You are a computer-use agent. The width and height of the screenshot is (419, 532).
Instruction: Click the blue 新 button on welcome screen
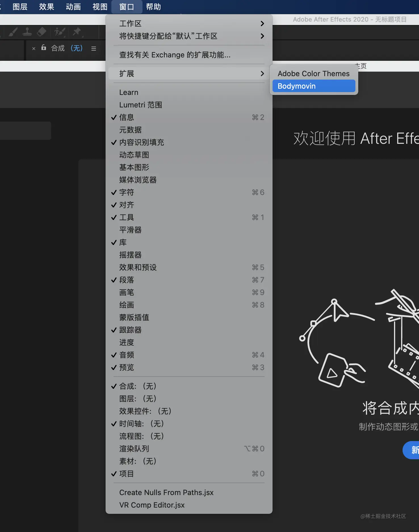[x=411, y=450]
